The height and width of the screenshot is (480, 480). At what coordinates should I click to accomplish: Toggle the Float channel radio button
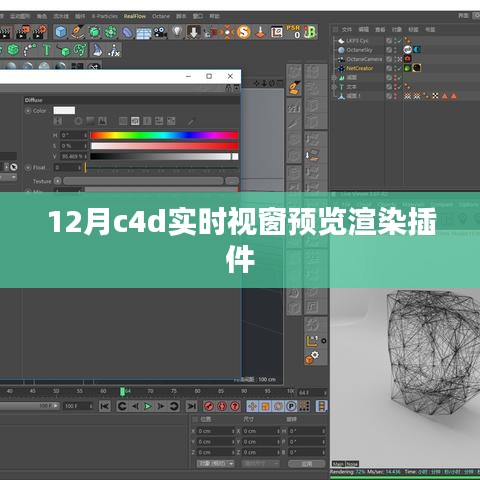[x=28, y=167]
